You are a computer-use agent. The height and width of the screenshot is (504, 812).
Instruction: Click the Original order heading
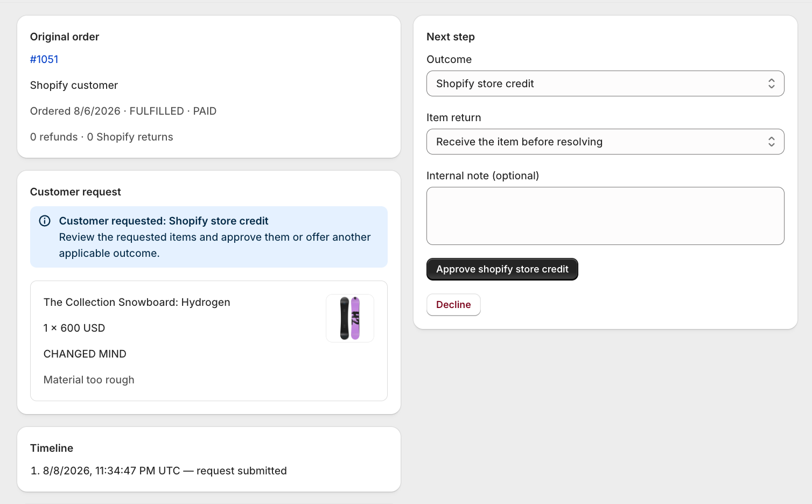click(65, 37)
